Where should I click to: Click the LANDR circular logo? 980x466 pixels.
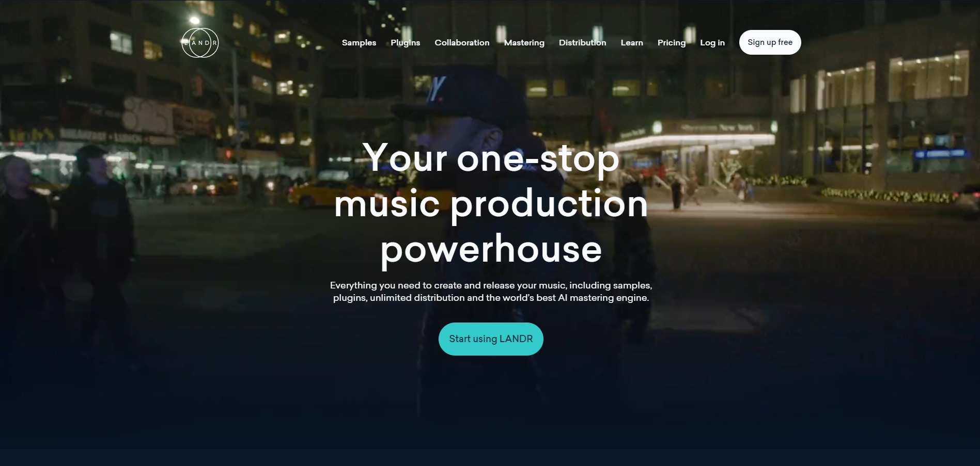200,42
